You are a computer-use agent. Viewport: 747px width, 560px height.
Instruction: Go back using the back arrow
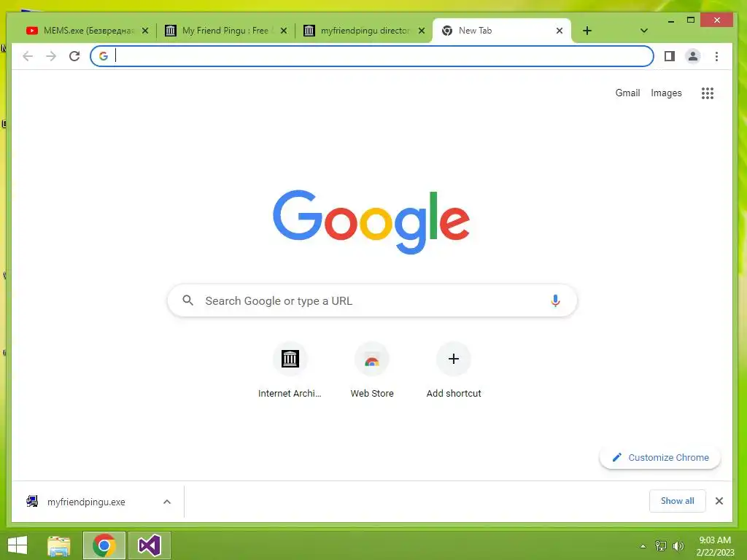(28, 56)
